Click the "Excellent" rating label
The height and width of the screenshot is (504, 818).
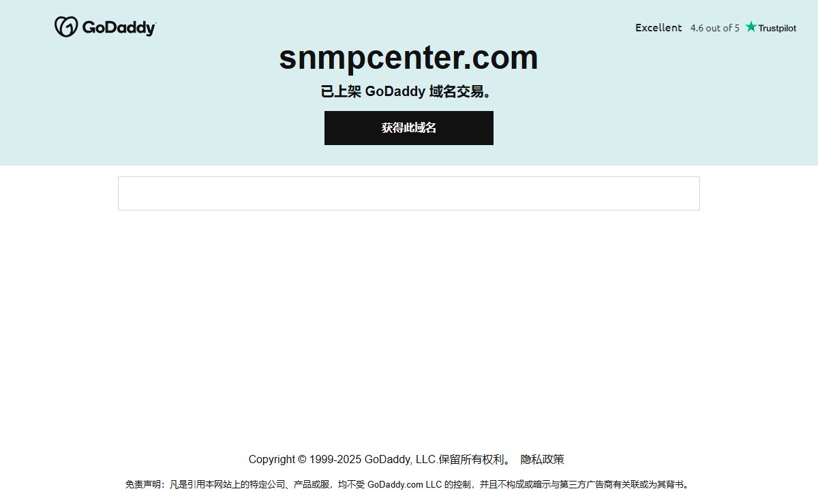click(658, 27)
